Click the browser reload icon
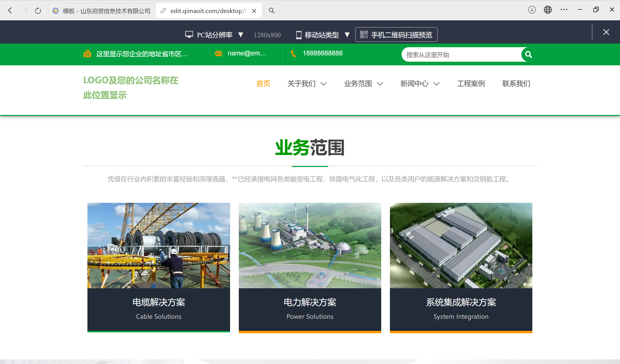The image size is (620, 364). pos(38,10)
